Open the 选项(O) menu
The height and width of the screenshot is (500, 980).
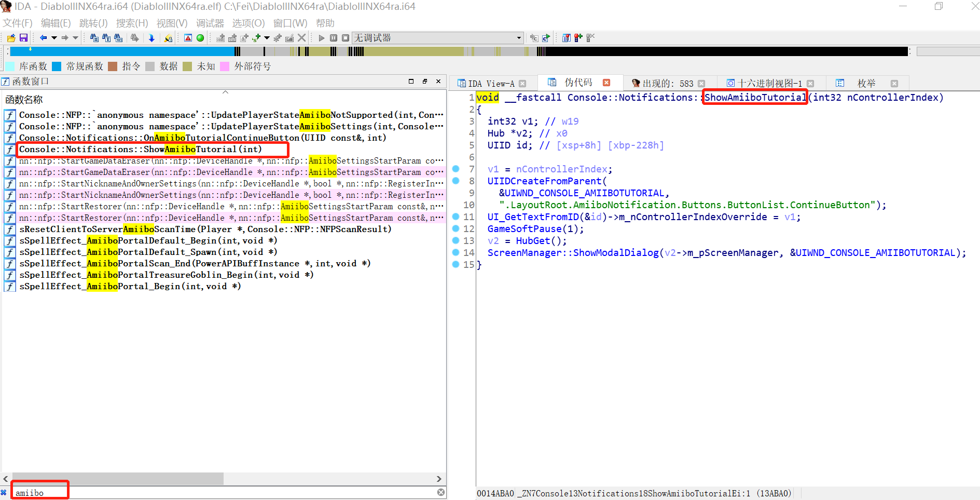click(248, 23)
